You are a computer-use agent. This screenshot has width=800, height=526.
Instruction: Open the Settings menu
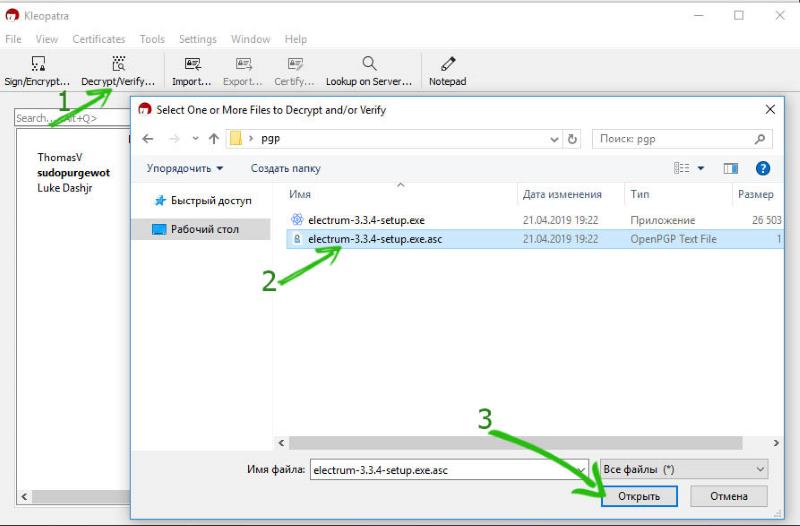pos(197,39)
